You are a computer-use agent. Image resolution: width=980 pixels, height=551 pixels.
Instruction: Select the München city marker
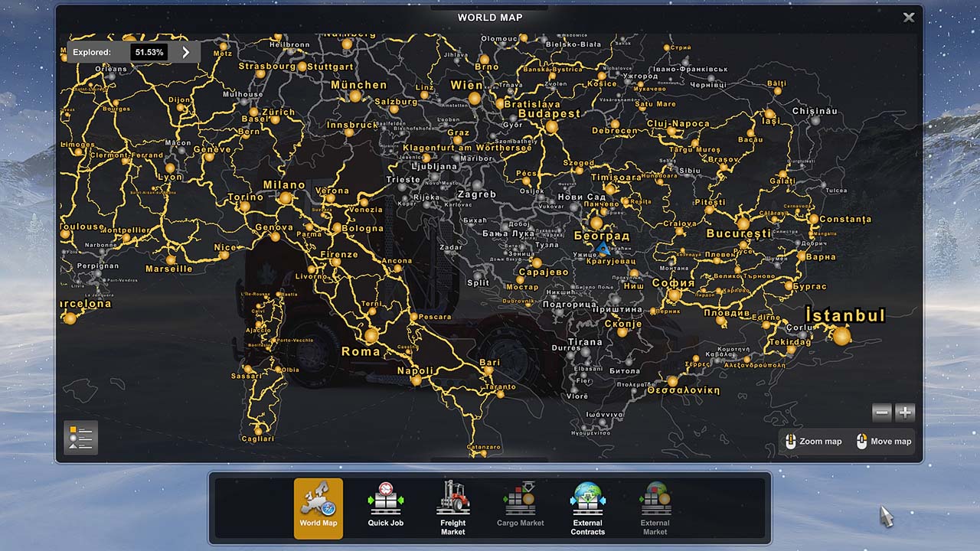[355, 97]
